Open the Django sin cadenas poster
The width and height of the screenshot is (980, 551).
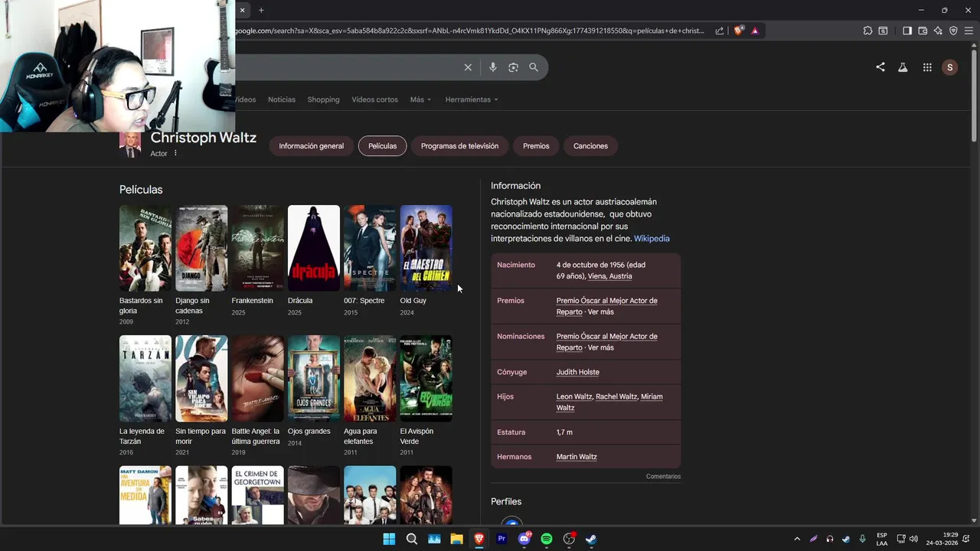201,248
